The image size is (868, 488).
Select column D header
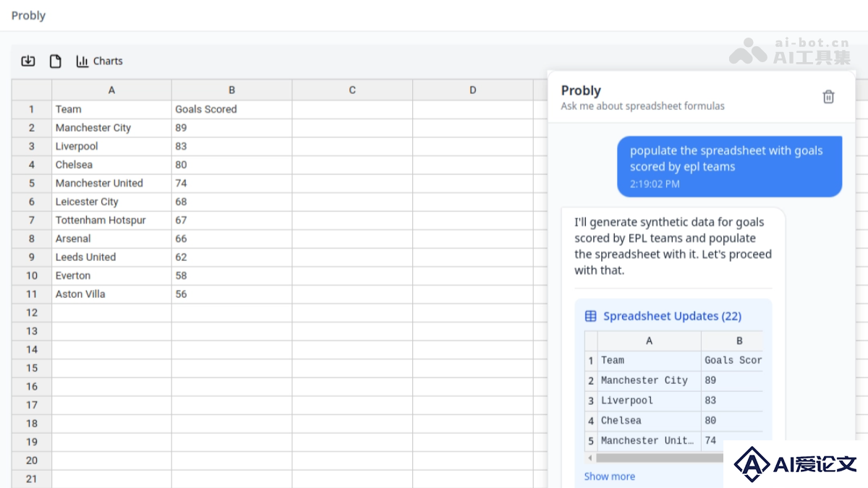pyautogui.click(x=472, y=90)
